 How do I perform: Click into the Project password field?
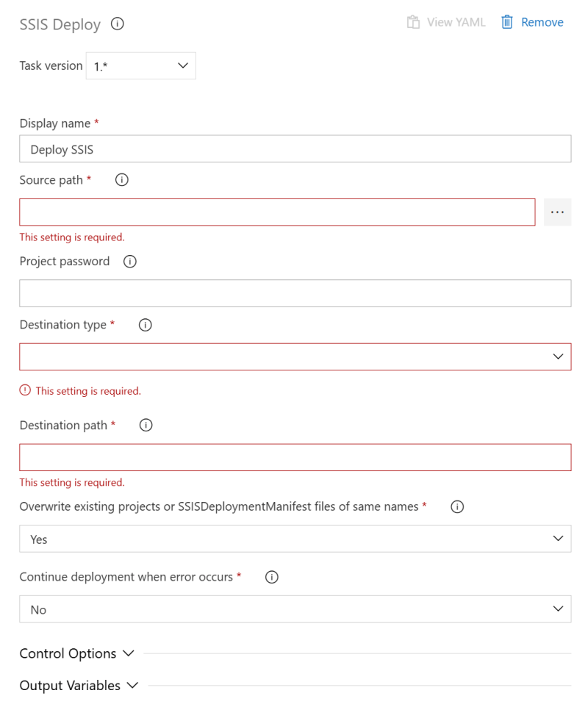[295, 293]
